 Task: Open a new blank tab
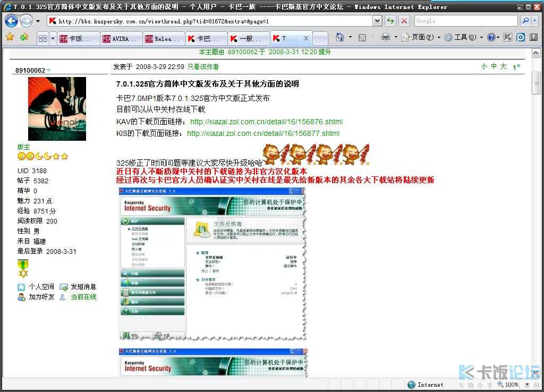[x=320, y=38]
